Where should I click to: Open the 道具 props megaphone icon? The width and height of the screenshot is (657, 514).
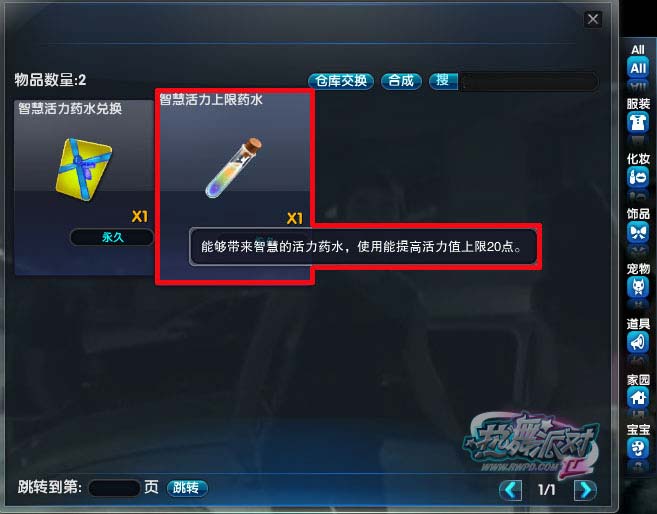point(638,343)
